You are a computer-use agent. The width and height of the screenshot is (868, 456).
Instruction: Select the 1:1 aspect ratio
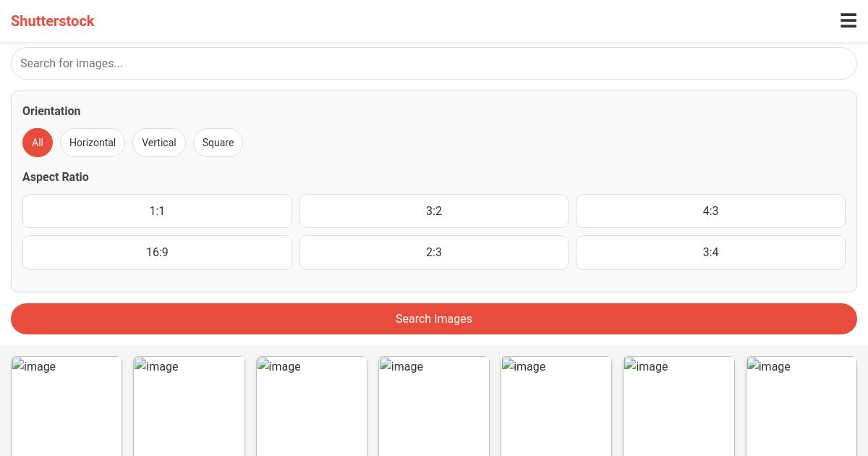click(x=157, y=211)
